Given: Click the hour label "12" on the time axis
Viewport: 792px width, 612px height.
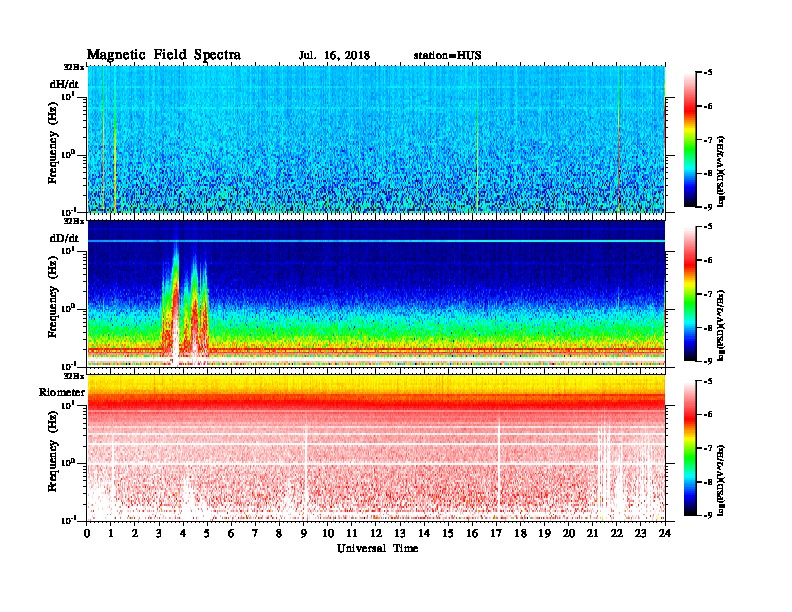Looking at the screenshot, I should point(376,533).
